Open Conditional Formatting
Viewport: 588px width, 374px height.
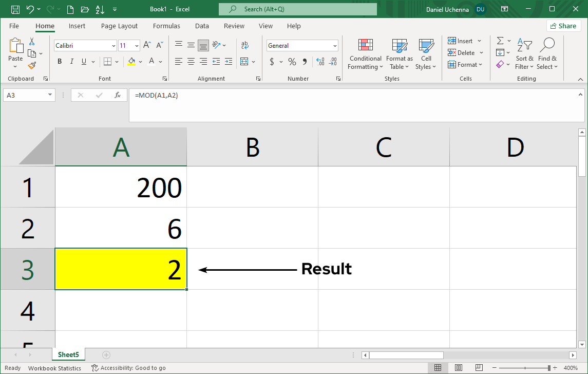[x=365, y=53]
